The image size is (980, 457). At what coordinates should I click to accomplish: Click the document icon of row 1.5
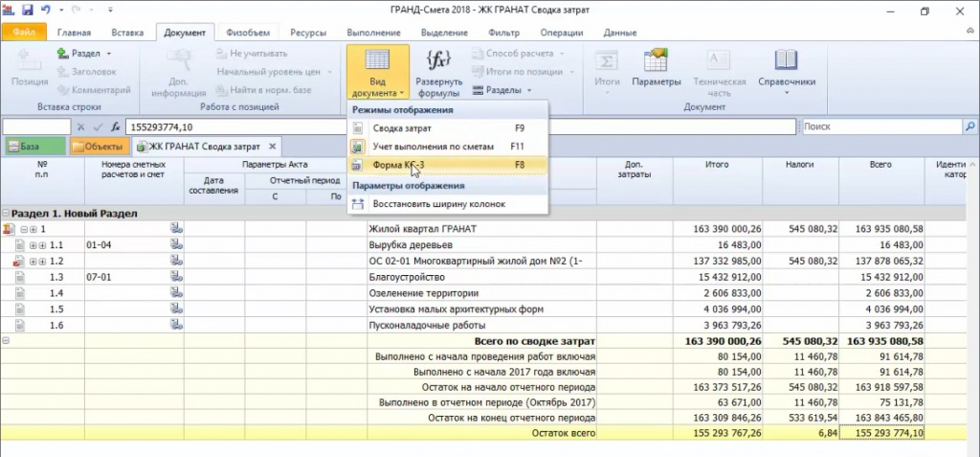(x=20, y=309)
